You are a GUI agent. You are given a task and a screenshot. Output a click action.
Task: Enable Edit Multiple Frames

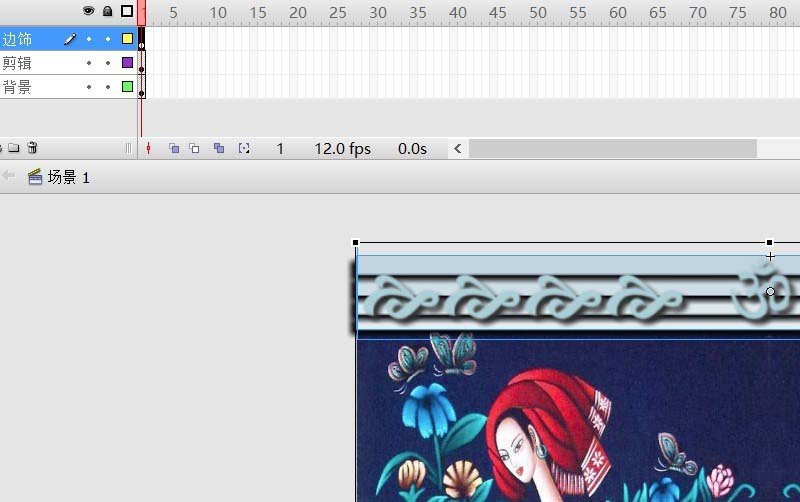219,148
